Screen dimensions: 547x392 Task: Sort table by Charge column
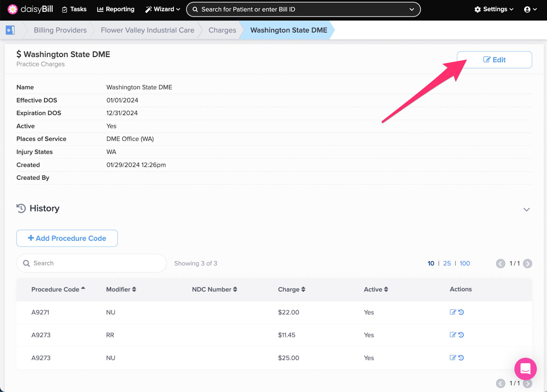tap(292, 289)
